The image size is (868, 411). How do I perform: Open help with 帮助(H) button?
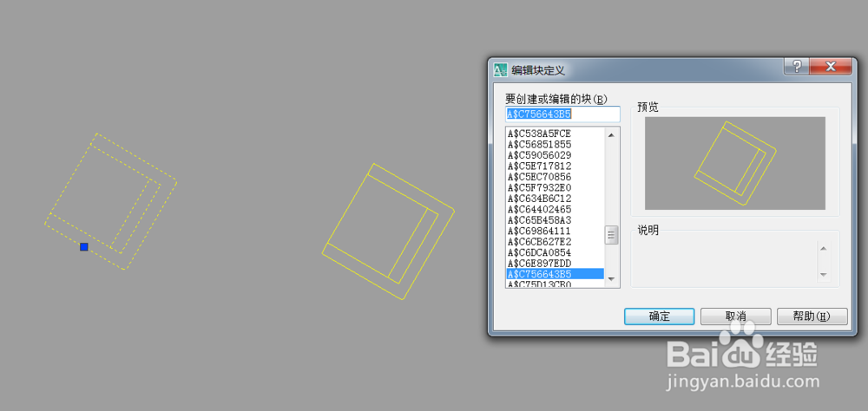[x=812, y=316]
